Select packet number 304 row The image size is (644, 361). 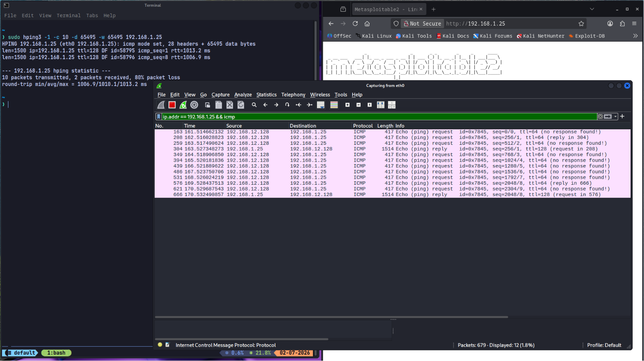392,149
